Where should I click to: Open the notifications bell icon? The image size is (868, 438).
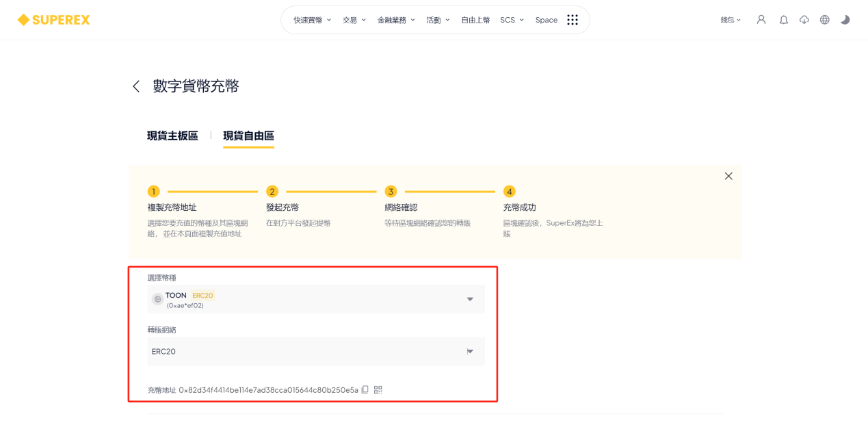click(x=784, y=20)
